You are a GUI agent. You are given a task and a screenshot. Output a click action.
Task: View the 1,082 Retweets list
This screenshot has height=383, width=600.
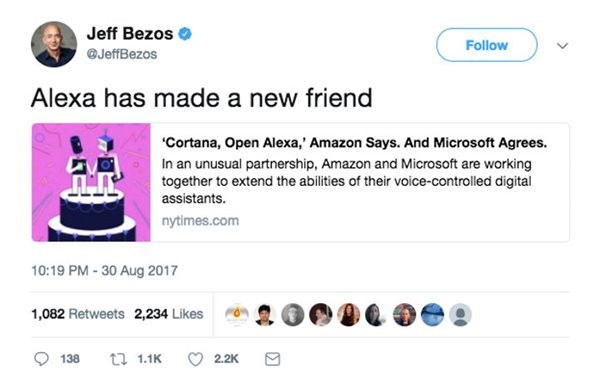coord(78,314)
